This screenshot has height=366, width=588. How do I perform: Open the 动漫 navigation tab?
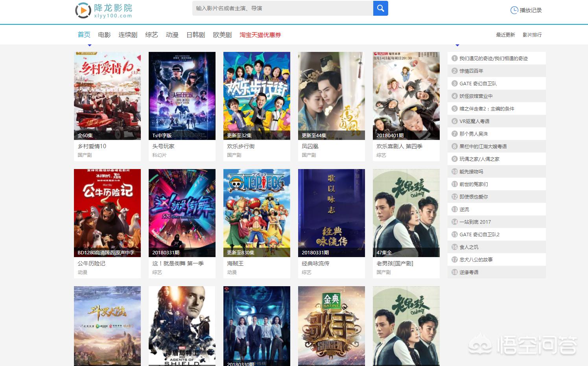(x=172, y=35)
